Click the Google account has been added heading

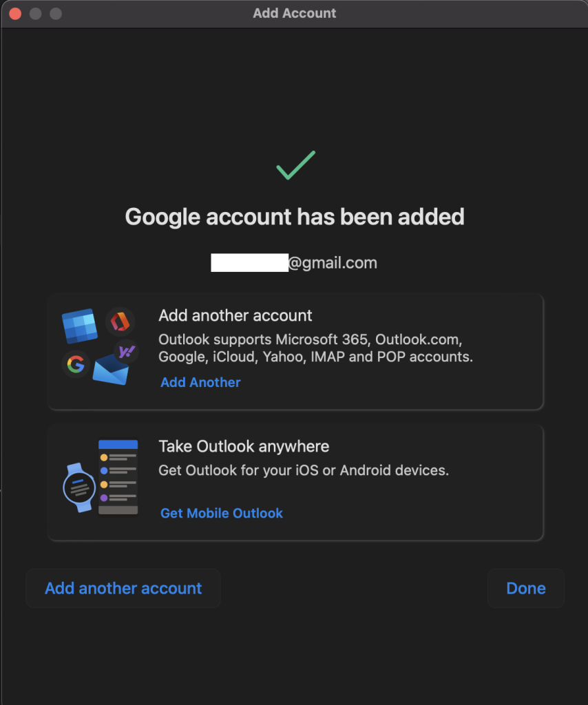pyautogui.click(x=295, y=217)
